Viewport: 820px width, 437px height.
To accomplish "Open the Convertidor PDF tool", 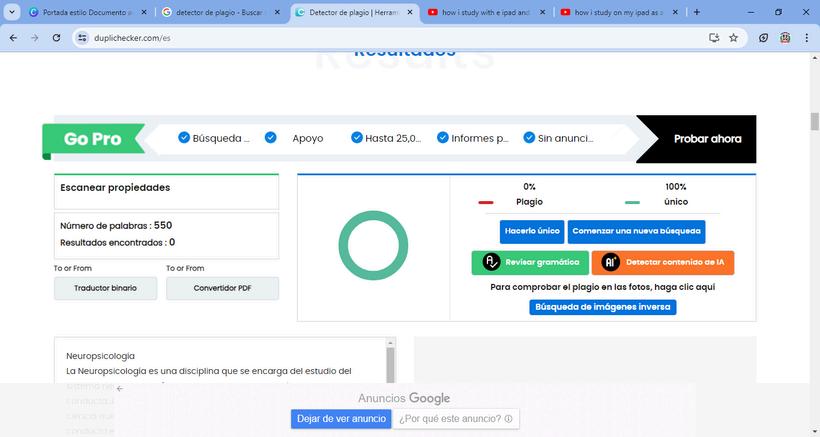I will tap(222, 288).
